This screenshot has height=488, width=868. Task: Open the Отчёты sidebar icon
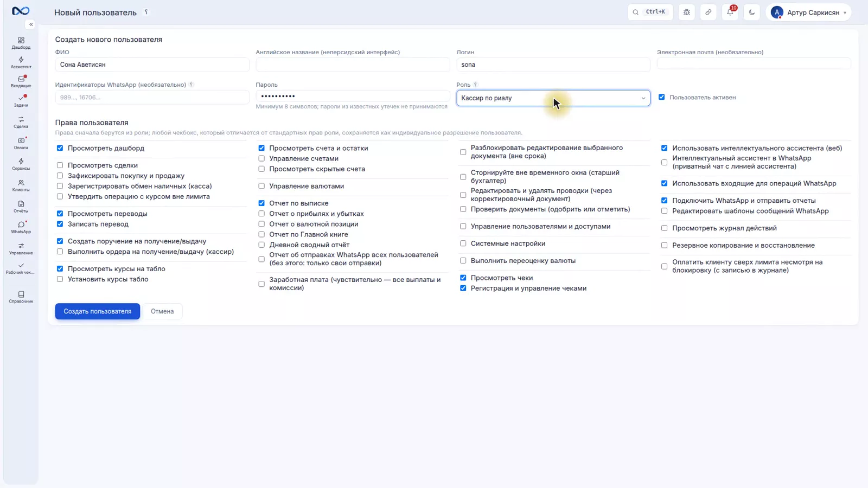21,207
